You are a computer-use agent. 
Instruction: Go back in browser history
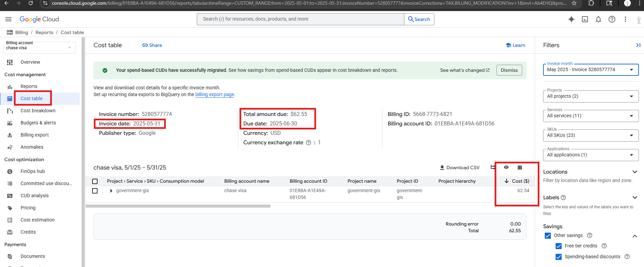(x=6, y=3)
